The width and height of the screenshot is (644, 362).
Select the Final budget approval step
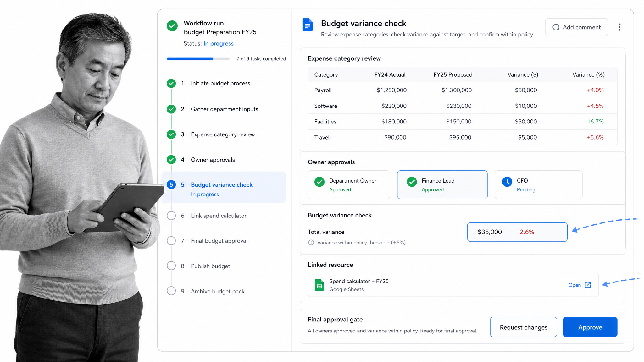pos(219,241)
